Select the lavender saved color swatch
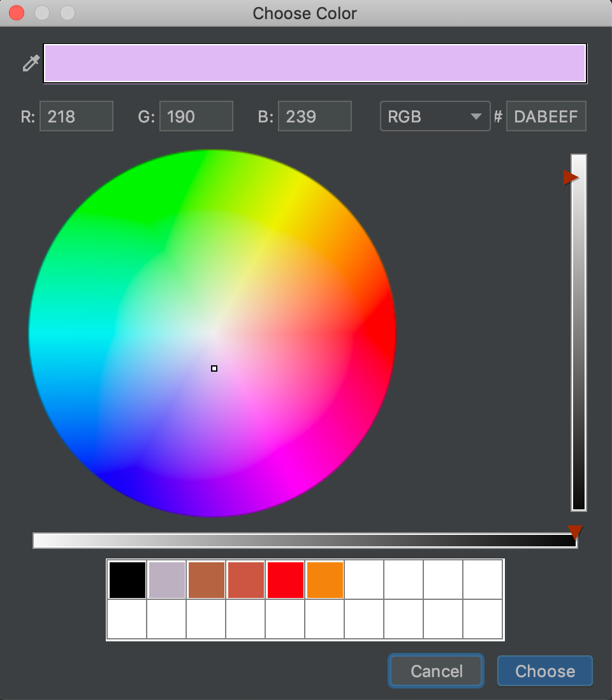The width and height of the screenshot is (612, 700). (x=166, y=579)
